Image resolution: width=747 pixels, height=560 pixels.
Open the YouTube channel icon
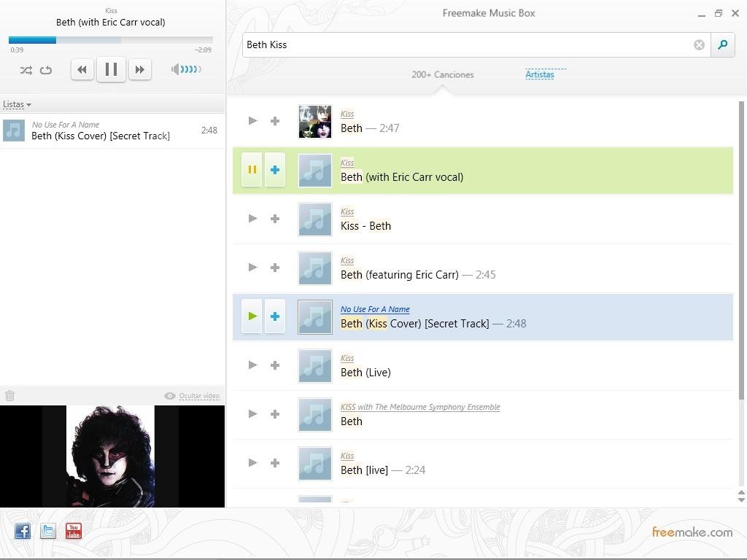[x=74, y=531]
